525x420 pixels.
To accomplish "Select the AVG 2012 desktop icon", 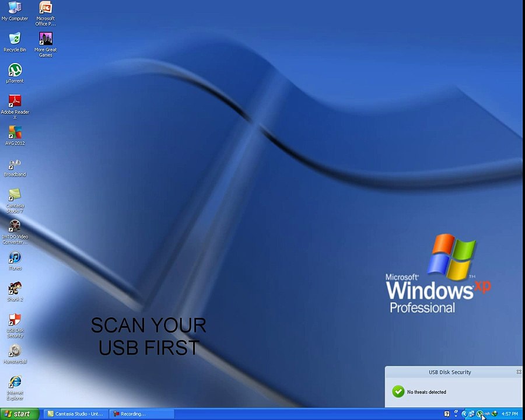I will (x=15, y=135).
